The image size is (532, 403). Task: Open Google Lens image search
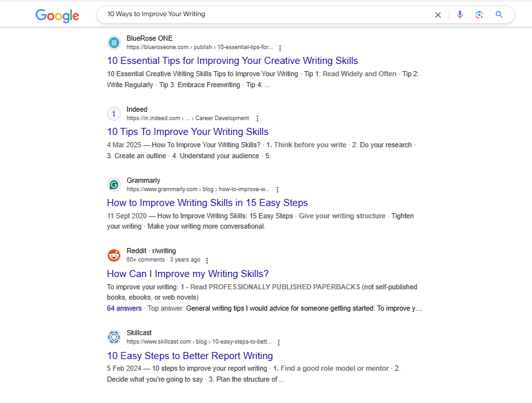[x=479, y=15]
